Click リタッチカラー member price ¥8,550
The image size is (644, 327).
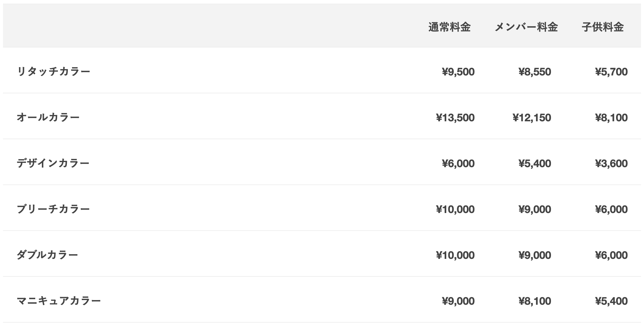point(535,72)
